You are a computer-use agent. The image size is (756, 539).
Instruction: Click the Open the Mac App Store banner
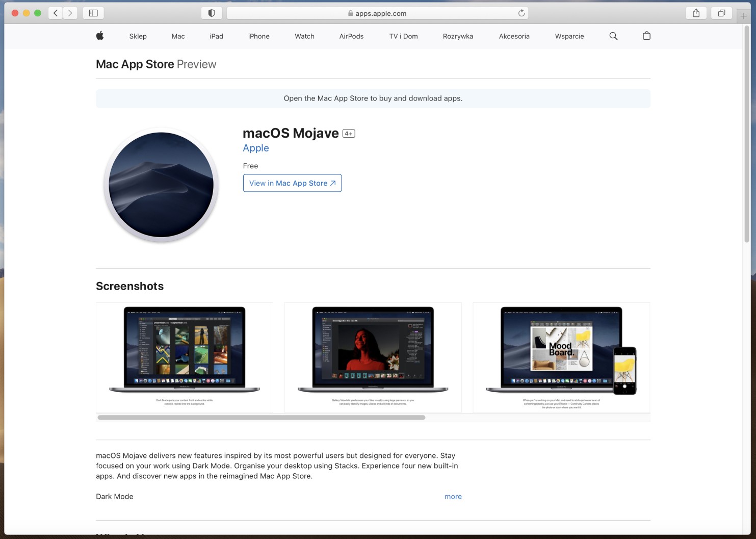[x=373, y=98]
